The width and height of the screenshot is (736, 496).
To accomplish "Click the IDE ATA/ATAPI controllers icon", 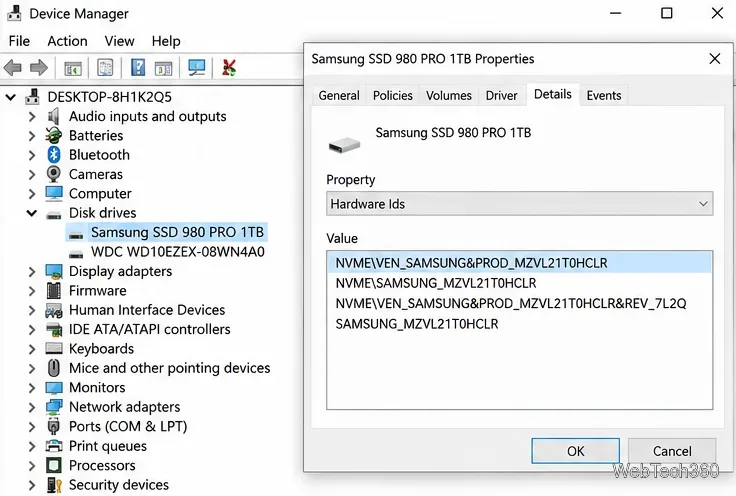I will 54,329.
